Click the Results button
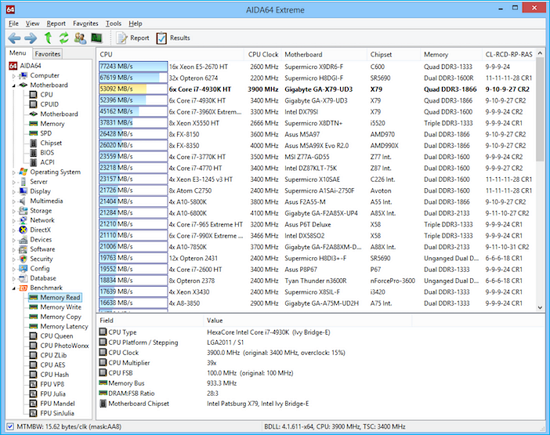Image resolution: width=550 pixels, height=435 pixels. (x=173, y=38)
